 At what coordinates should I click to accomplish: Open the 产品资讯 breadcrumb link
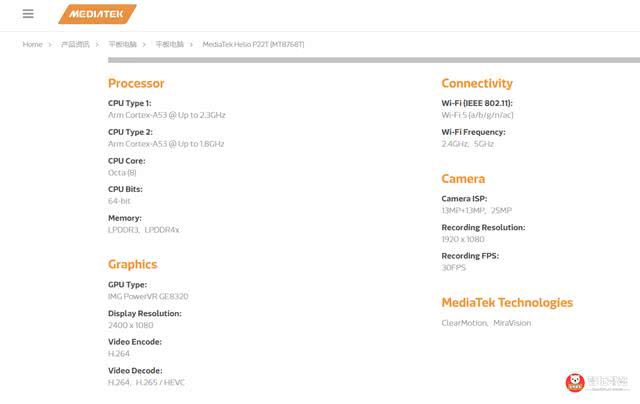point(75,44)
